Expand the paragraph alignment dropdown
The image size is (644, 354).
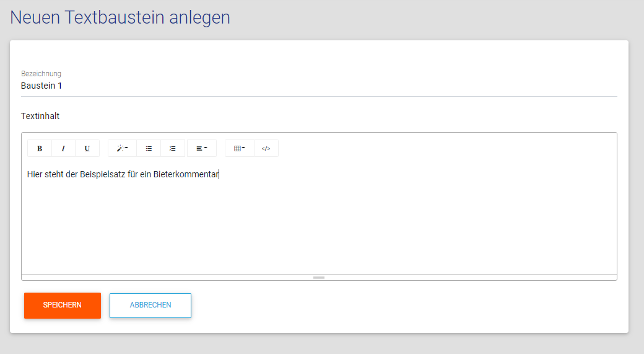coord(201,149)
